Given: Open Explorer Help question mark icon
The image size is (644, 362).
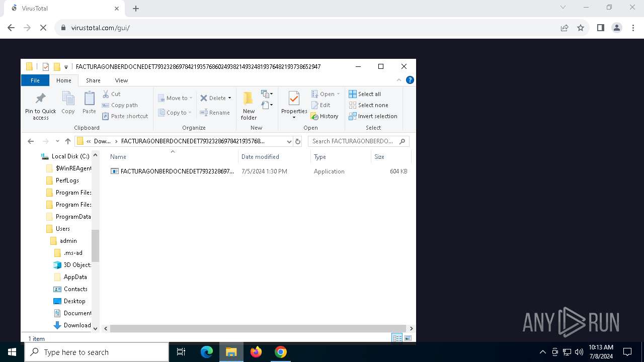Looking at the screenshot, I should [410, 80].
